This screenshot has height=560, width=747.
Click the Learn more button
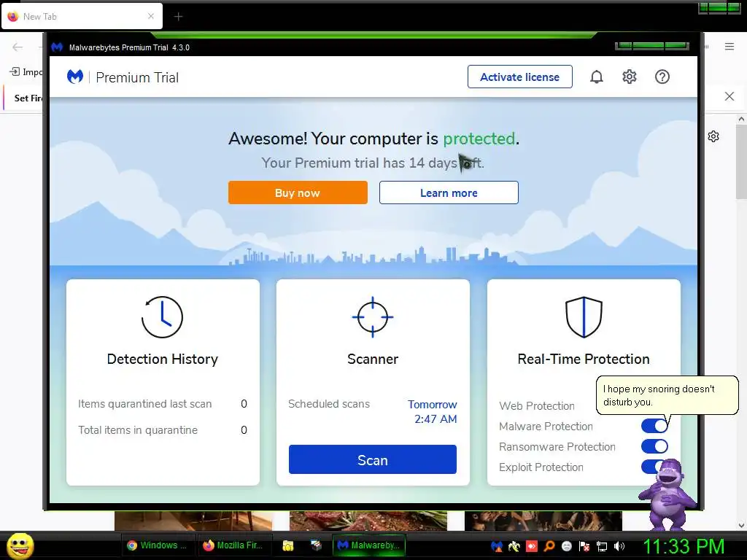pyautogui.click(x=449, y=192)
